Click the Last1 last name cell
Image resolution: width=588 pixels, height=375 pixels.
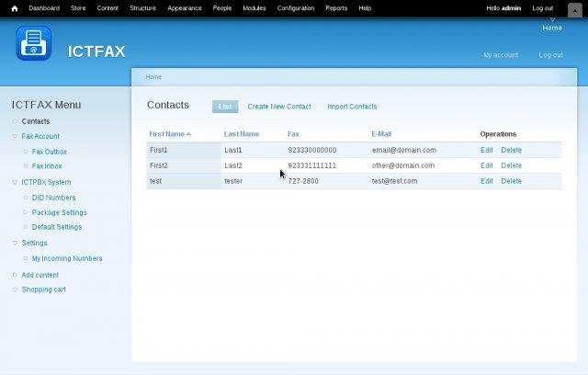click(232, 150)
